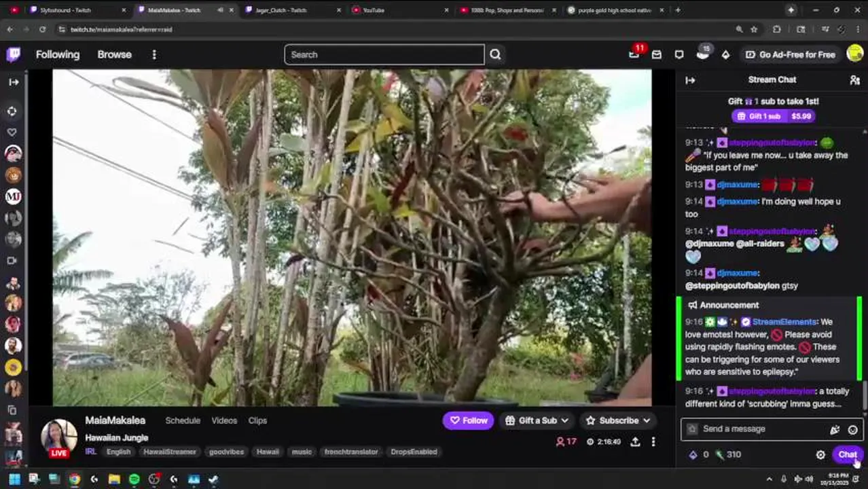Open the stream more options three-dot menu
The height and width of the screenshot is (489, 868).
(x=653, y=441)
